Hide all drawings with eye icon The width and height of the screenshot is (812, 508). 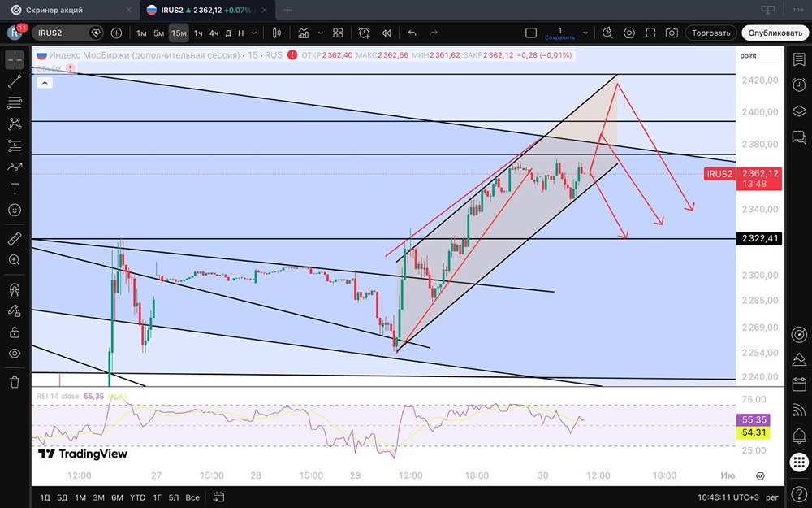click(x=15, y=354)
